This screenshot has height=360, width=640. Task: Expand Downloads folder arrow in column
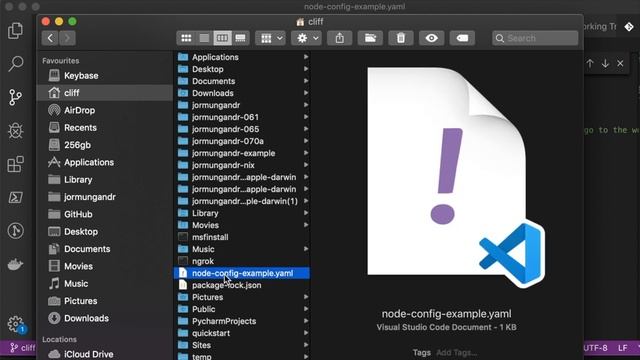306,93
